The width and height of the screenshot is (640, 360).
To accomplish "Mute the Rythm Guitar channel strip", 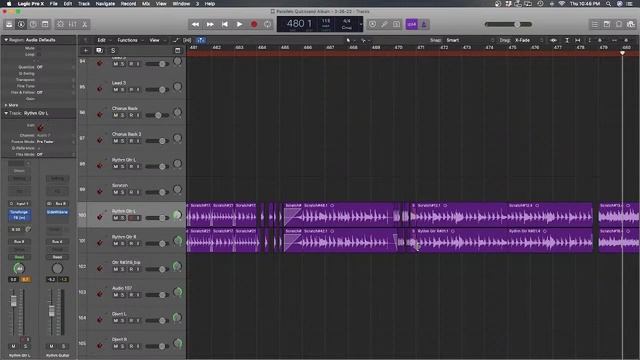I will tap(51, 346).
